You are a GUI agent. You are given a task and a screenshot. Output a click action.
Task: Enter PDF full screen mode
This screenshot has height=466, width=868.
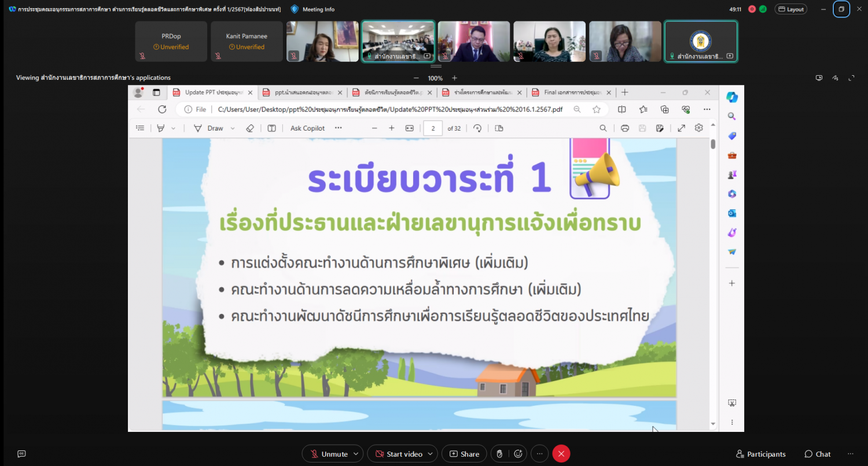[x=682, y=128]
